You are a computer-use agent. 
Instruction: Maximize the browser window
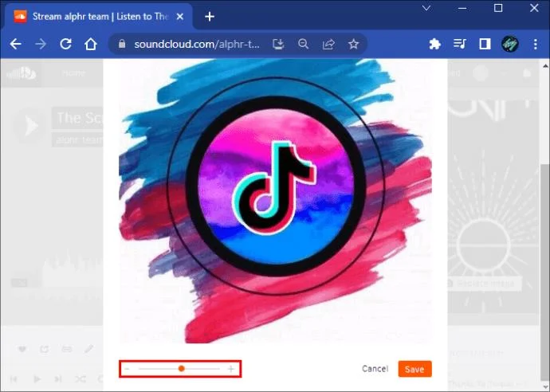tap(498, 8)
